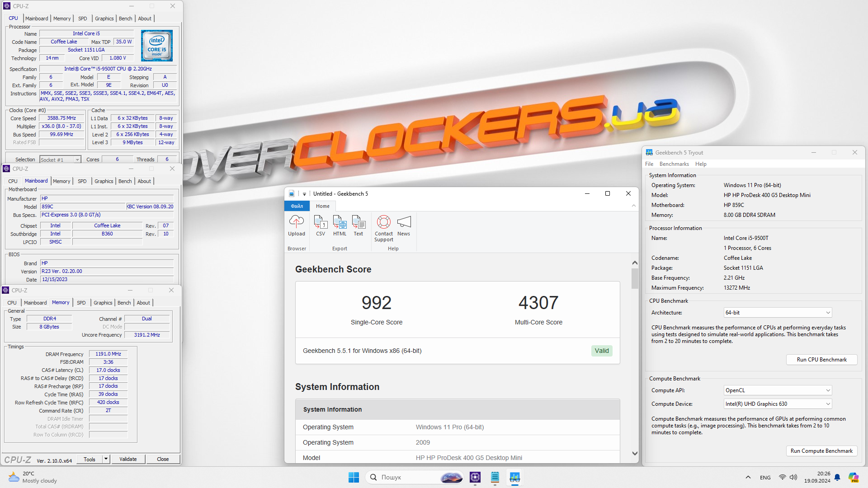Click the taskbar search box Пошук
The image size is (868, 488).
click(x=415, y=477)
